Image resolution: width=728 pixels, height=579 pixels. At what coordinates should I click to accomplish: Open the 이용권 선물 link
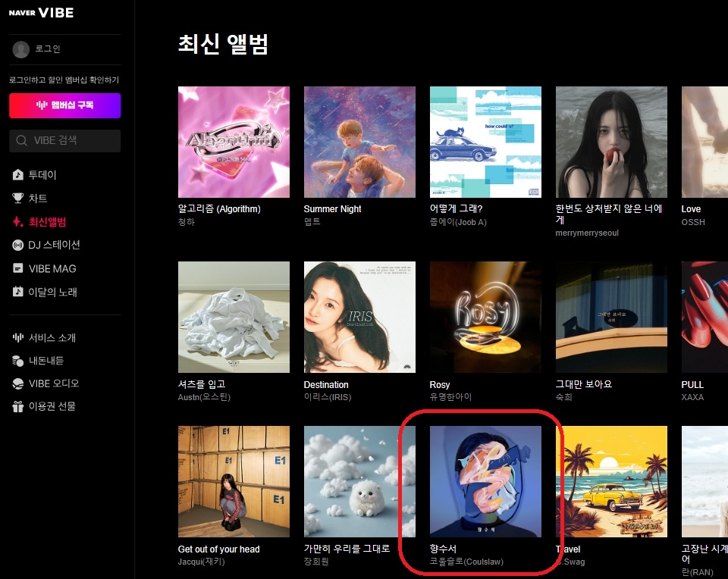[52, 406]
